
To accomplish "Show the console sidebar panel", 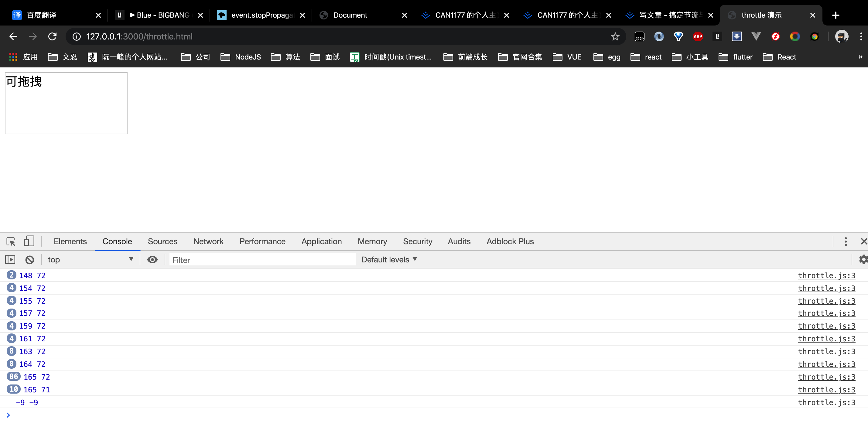I will point(10,259).
